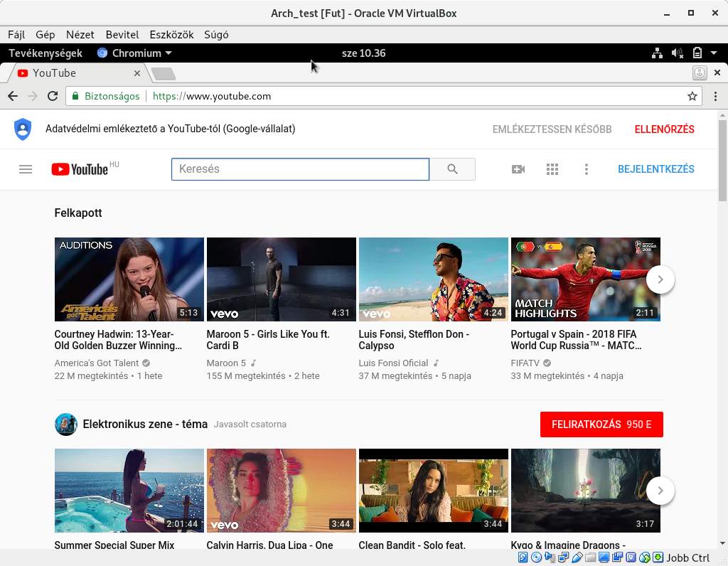Open the Summer Special Super Mix thumbnail

[x=129, y=491]
